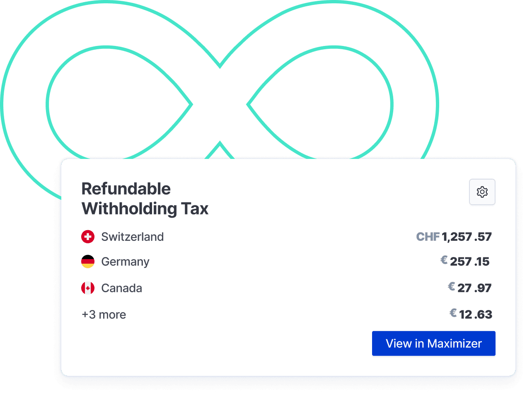This screenshot has width=532, height=399.
Task: Select the Canada country label
Action: pyautogui.click(x=121, y=288)
